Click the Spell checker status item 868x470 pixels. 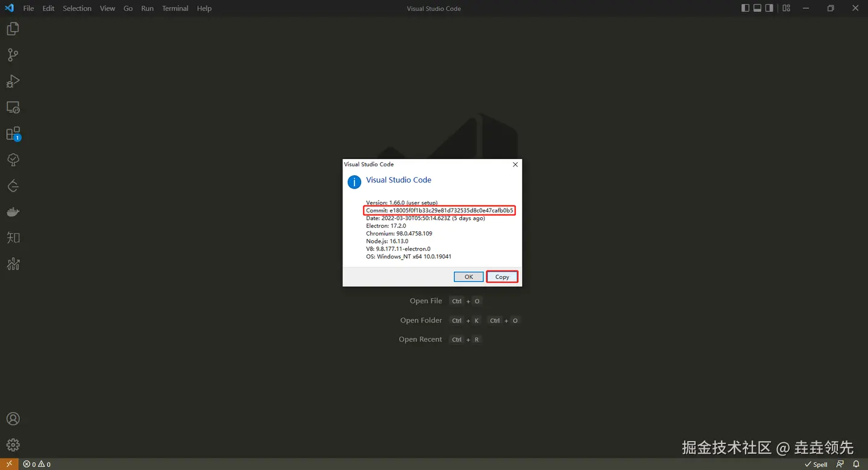click(816, 464)
